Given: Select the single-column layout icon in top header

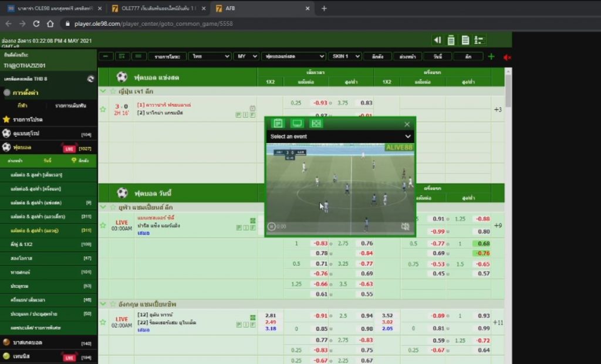Looking at the screenshot, I should tap(451, 40).
